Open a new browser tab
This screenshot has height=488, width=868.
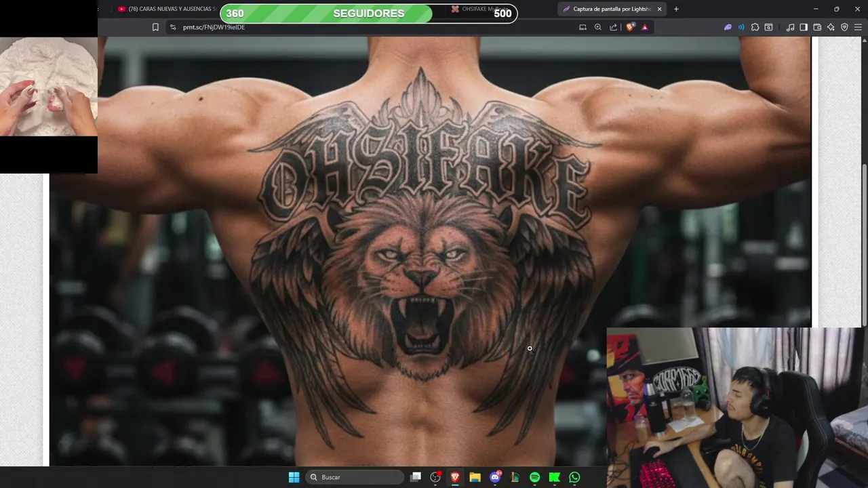pos(676,9)
